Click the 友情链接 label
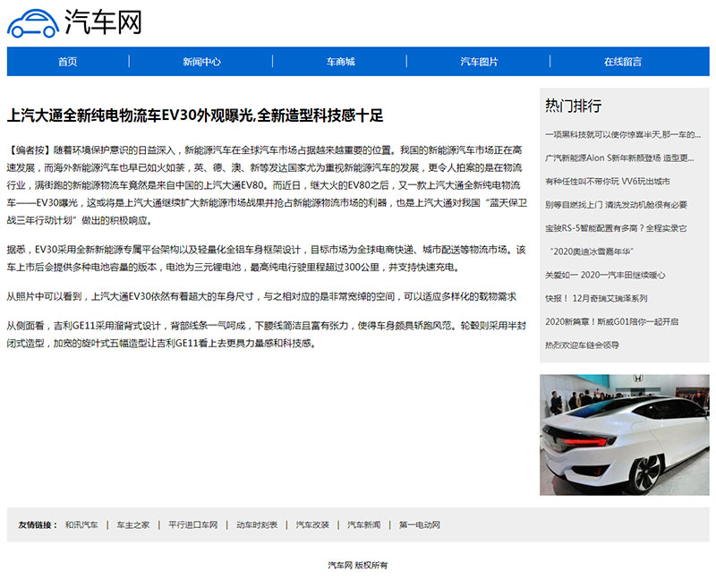 pos(38,524)
